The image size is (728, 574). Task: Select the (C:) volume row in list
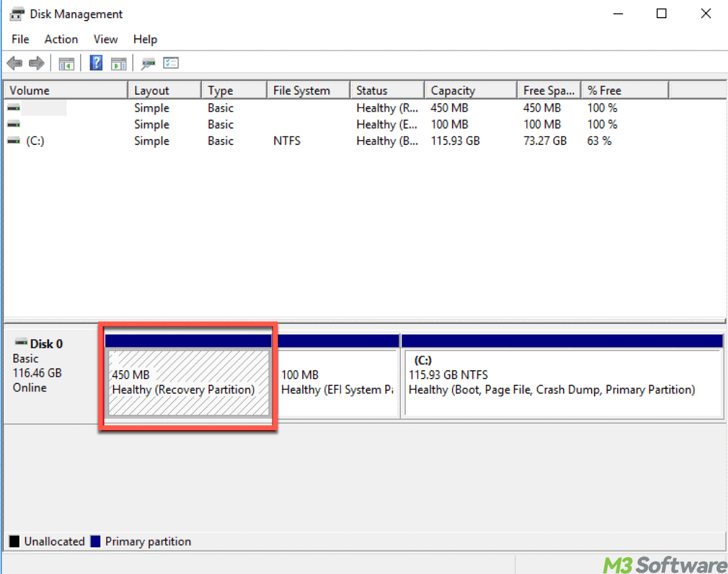pos(35,141)
